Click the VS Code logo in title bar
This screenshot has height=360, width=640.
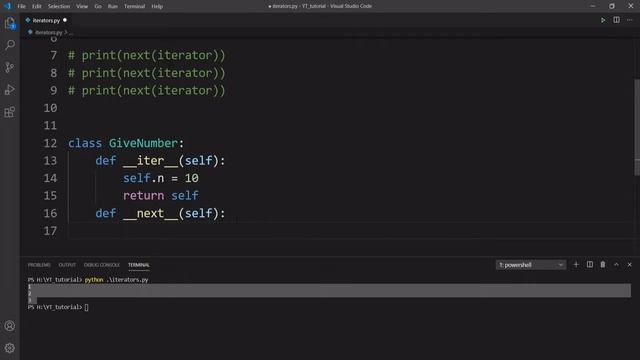[7, 6]
